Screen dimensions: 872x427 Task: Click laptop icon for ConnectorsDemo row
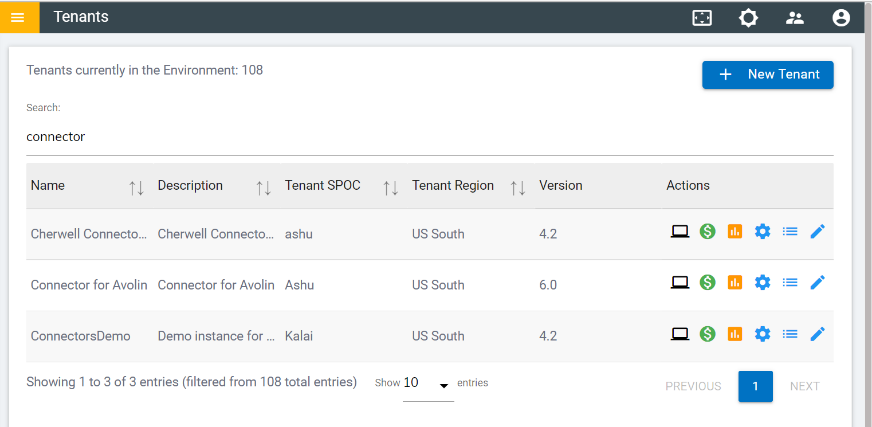680,334
